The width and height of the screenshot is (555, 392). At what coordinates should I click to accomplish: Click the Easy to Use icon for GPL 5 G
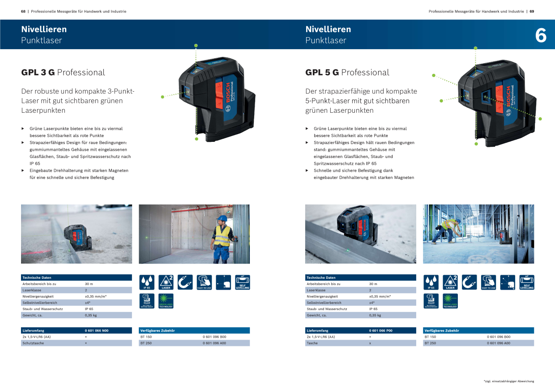[x=488, y=282]
